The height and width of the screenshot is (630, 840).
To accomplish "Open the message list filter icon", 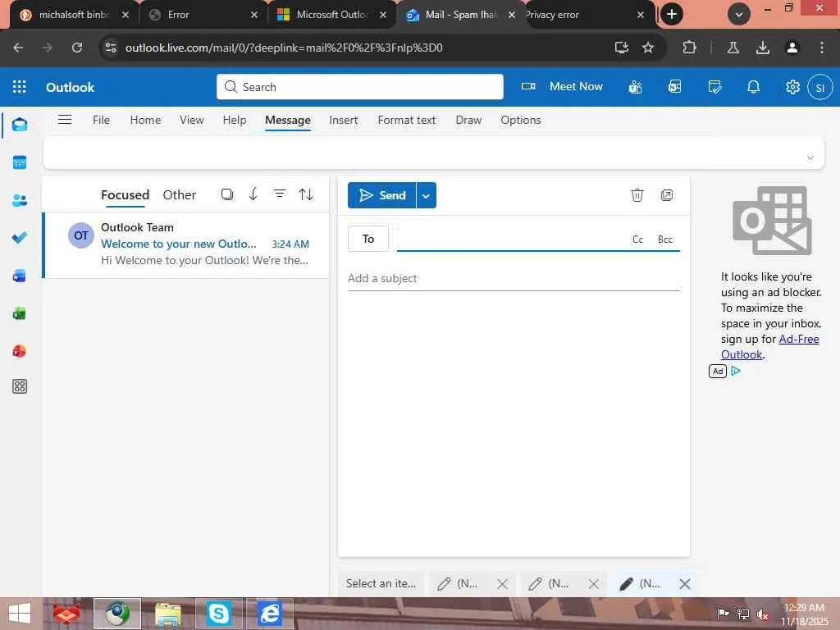I will [x=280, y=194].
